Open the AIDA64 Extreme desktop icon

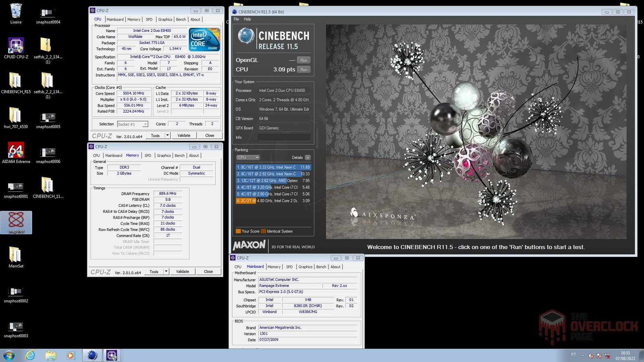click(16, 150)
